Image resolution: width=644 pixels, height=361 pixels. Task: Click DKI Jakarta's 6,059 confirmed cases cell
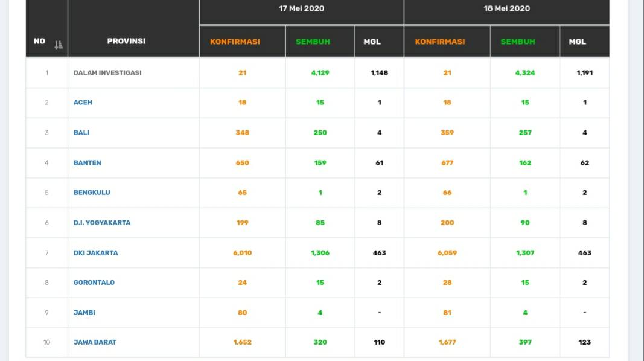447,253
